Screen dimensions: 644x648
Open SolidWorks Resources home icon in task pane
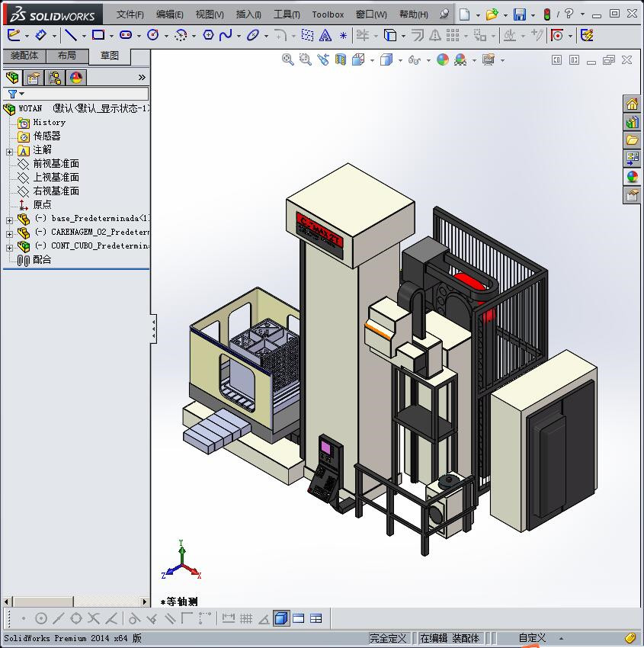(x=632, y=104)
